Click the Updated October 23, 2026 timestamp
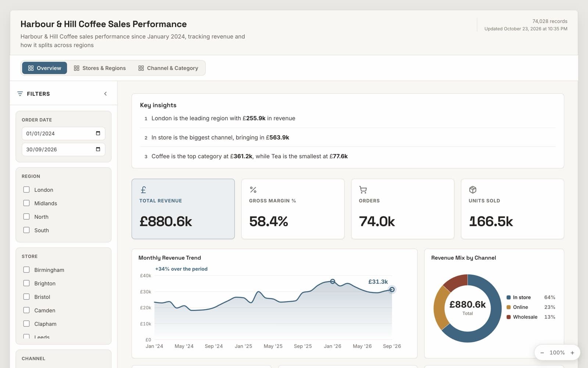Image resolution: width=588 pixels, height=368 pixels. pos(526,29)
